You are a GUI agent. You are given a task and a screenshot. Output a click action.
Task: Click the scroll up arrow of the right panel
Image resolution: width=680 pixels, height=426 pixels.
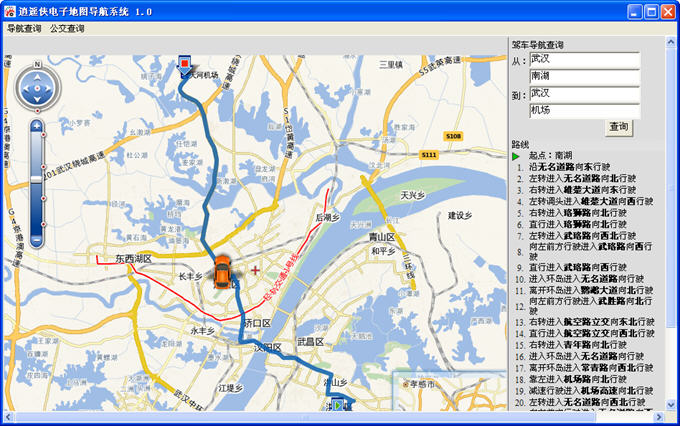coord(671,42)
